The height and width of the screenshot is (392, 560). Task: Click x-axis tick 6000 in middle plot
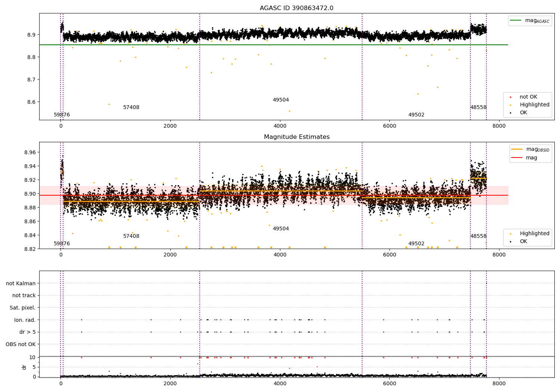point(389,255)
